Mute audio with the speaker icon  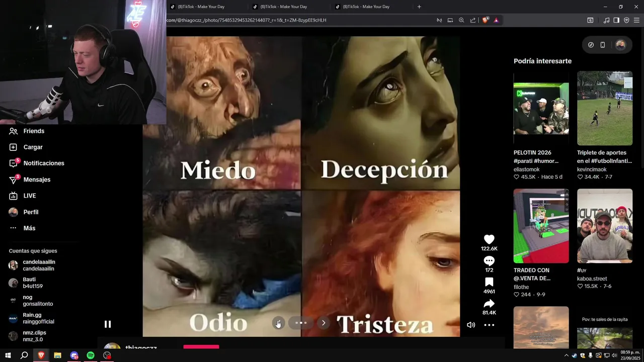click(471, 325)
